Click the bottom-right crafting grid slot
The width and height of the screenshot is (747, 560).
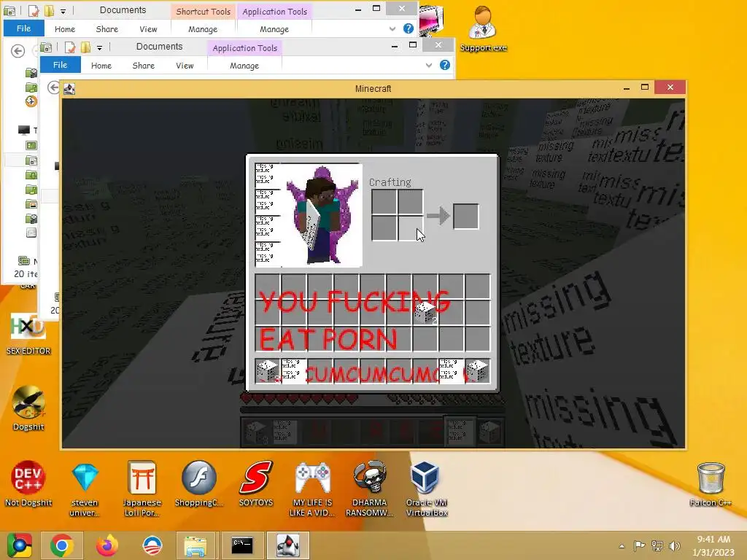click(410, 228)
